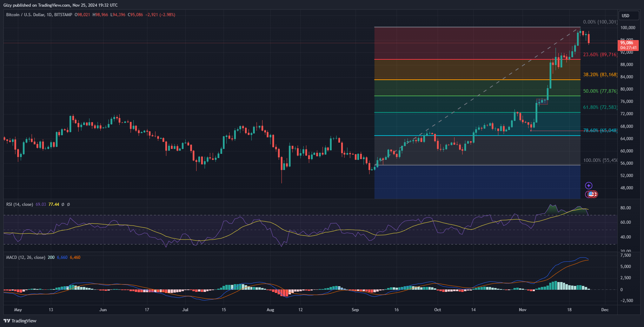Click the 88,000 price axis label

[627, 65]
